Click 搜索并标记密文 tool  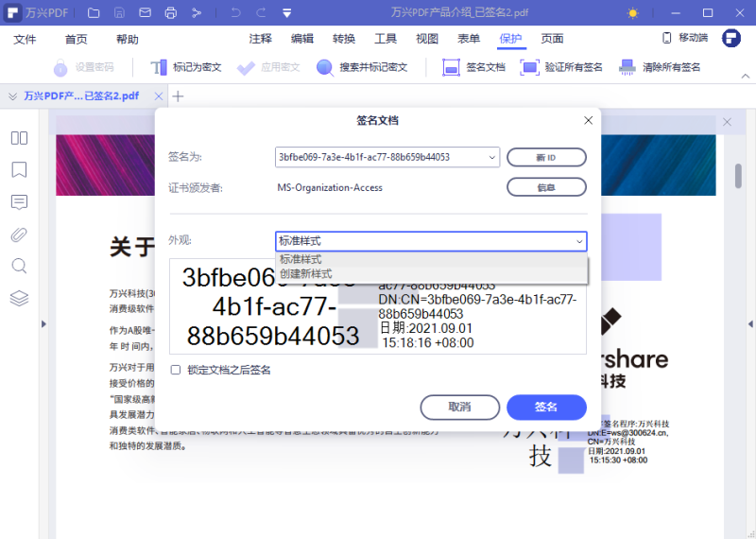pos(362,67)
